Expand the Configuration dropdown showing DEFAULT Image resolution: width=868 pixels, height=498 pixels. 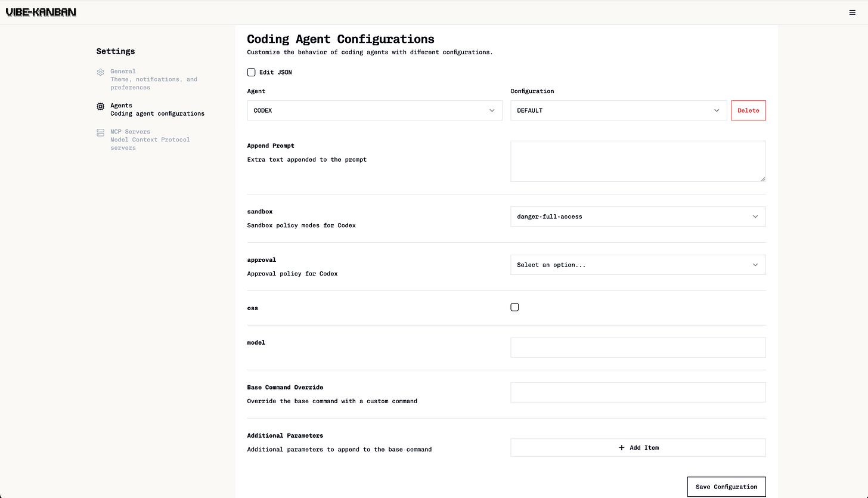(x=618, y=110)
